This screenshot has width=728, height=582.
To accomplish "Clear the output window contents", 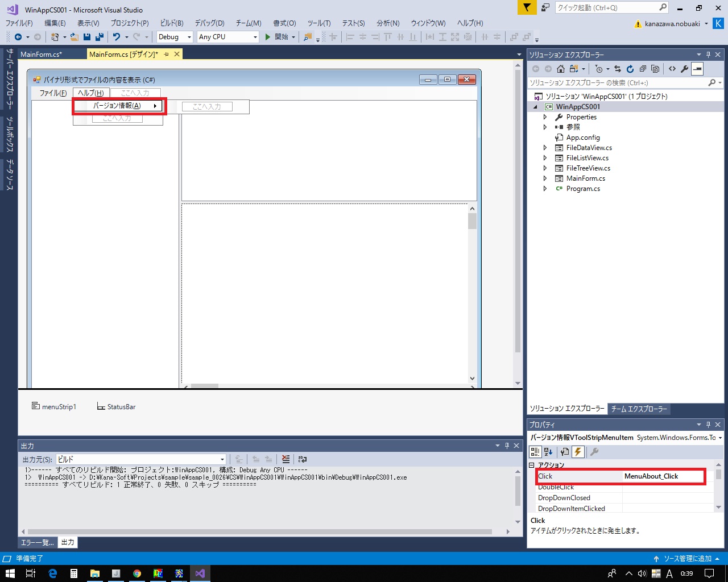I will (x=286, y=459).
